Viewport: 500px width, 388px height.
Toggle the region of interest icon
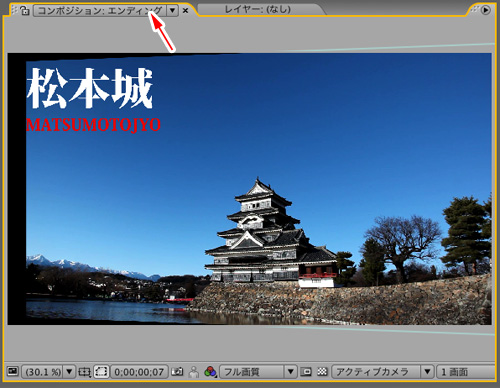click(x=306, y=371)
